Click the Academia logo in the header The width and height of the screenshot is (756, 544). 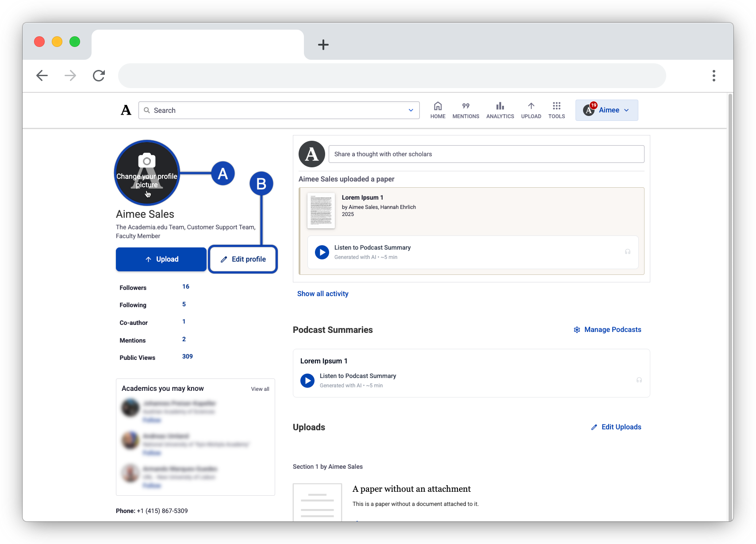click(x=126, y=110)
